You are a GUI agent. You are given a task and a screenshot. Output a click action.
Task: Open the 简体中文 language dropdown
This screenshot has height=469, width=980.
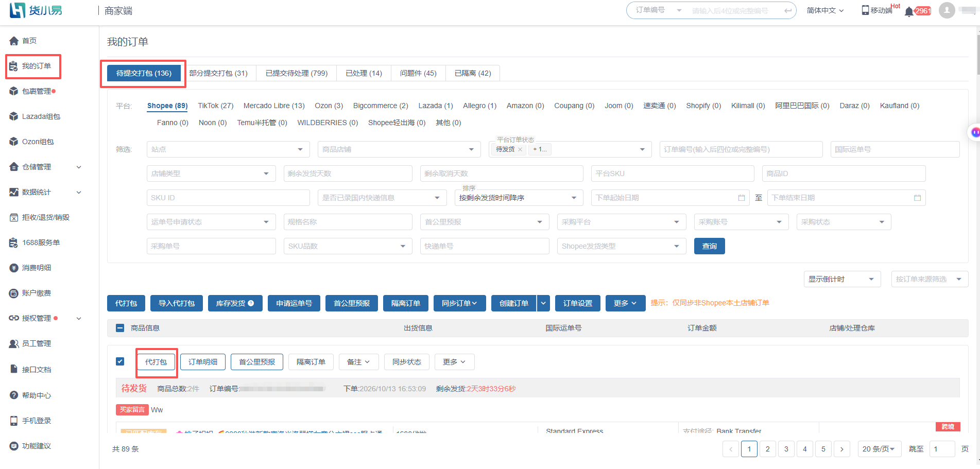(825, 10)
